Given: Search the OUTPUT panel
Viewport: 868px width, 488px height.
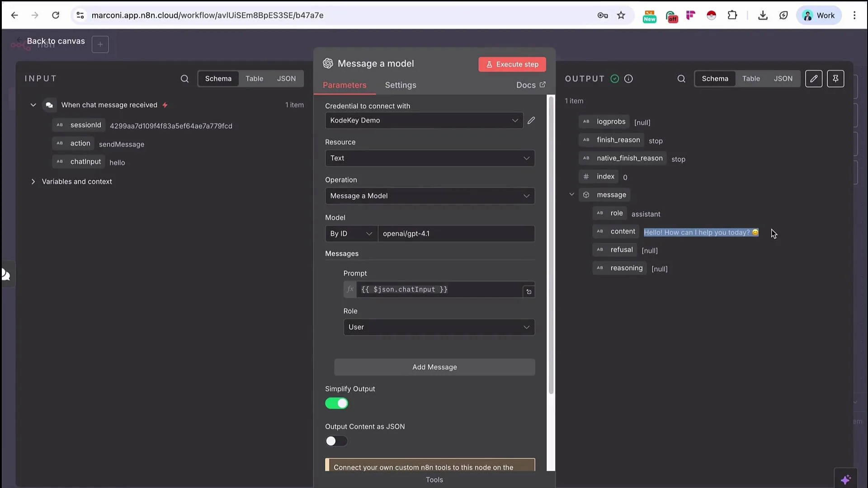Looking at the screenshot, I should (681, 79).
